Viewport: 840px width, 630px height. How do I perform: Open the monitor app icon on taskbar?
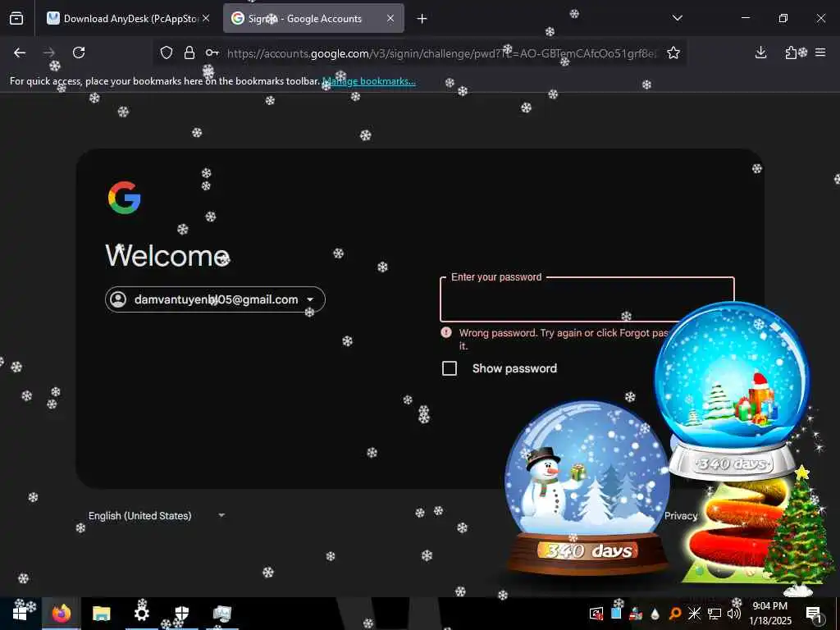click(x=221, y=614)
